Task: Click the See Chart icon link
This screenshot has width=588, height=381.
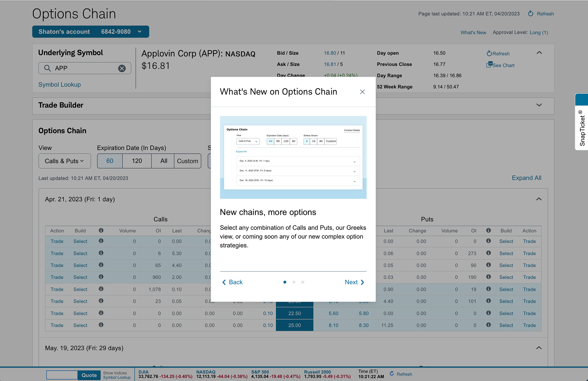Action: pyautogui.click(x=489, y=65)
